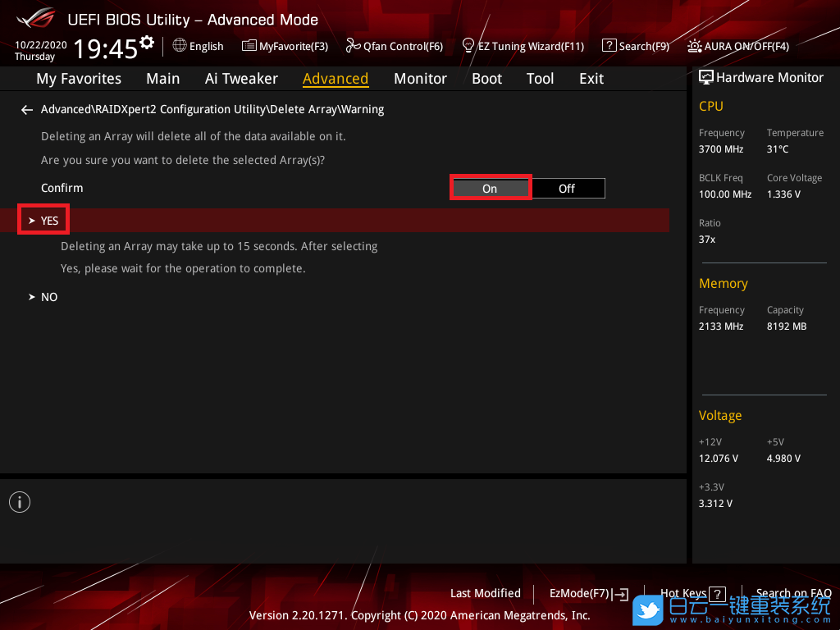This screenshot has width=840, height=630.
Task: Click the back arrow beside the breadcrumb path
Action: click(x=27, y=109)
